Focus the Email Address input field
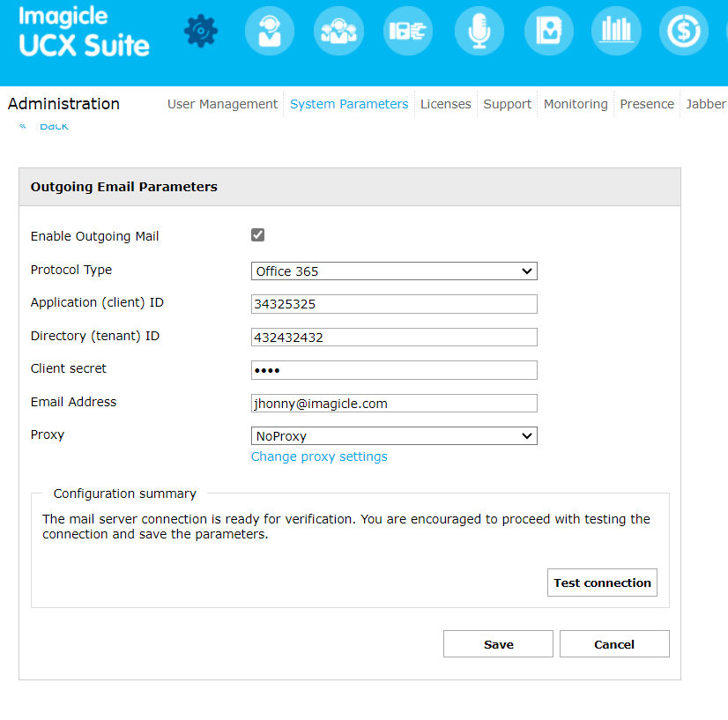This screenshot has width=728, height=720. tap(394, 403)
